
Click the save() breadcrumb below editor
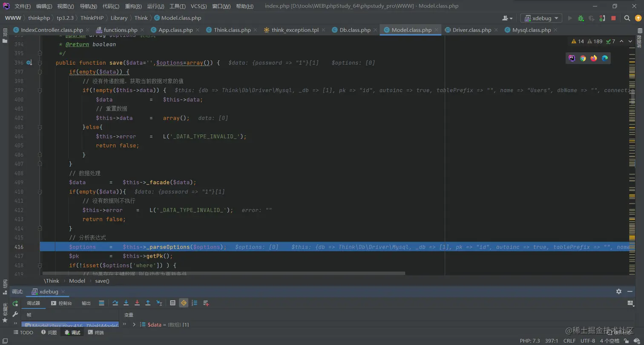102,281
